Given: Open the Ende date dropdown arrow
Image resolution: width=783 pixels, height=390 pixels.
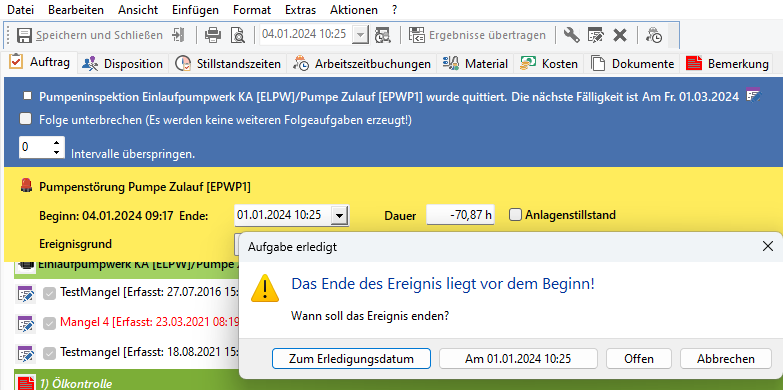Looking at the screenshot, I should pos(340,216).
